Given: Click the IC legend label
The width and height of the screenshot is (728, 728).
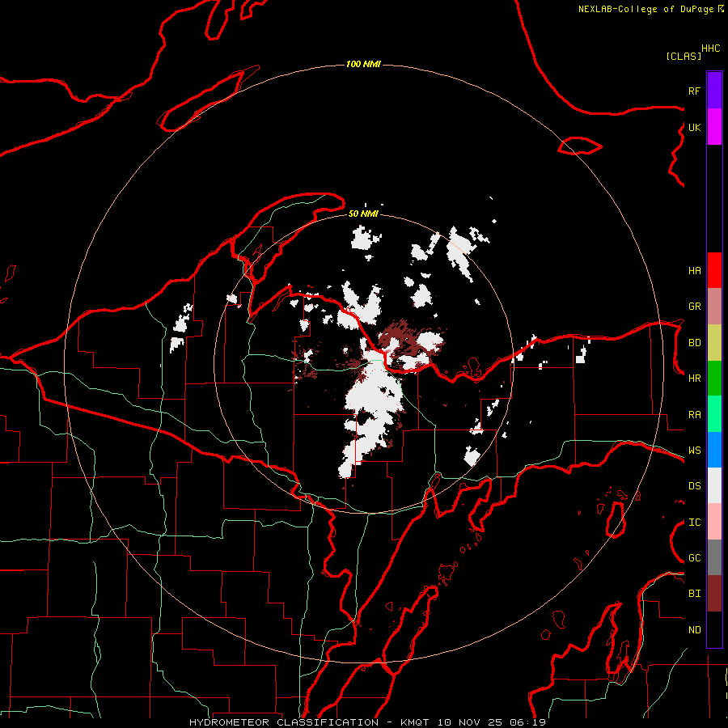Looking at the screenshot, I should [694, 523].
